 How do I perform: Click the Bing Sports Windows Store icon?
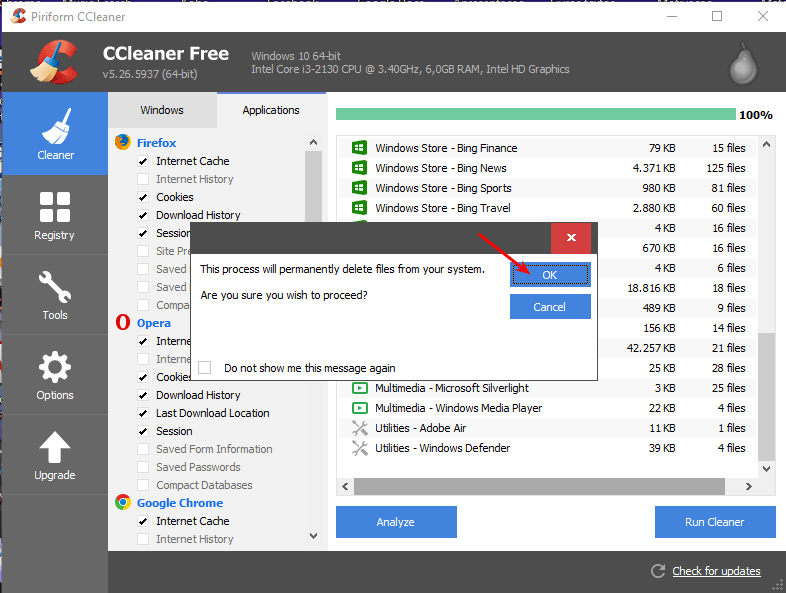[x=359, y=187]
